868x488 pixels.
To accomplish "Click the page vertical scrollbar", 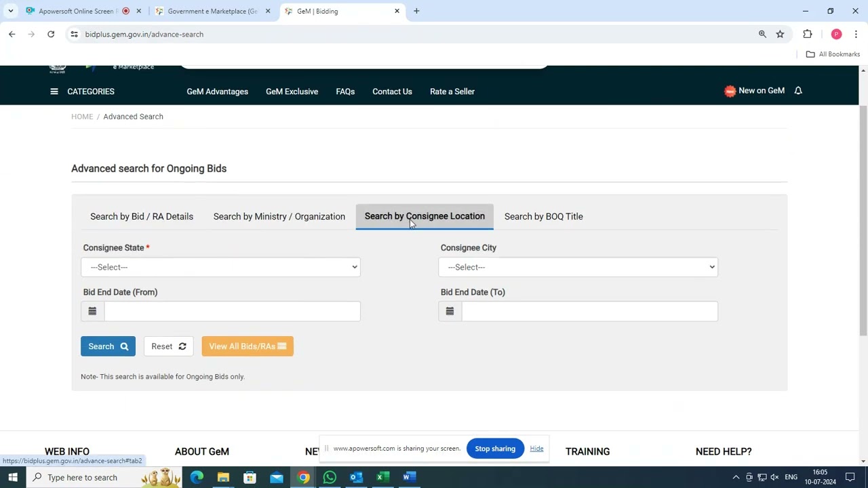I will click(863, 220).
